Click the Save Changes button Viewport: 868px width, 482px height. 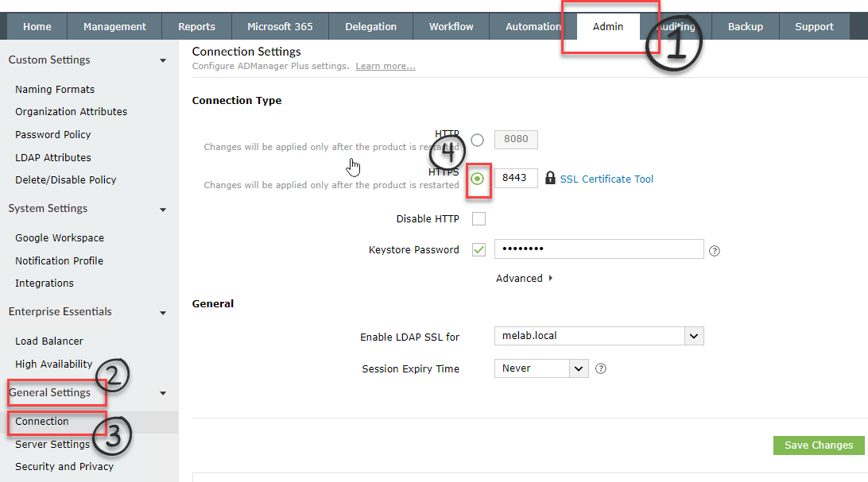[x=818, y=445]
